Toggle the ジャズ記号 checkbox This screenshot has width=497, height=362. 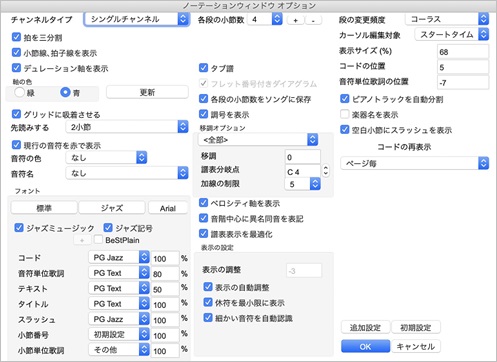click(x=108, y=228)
